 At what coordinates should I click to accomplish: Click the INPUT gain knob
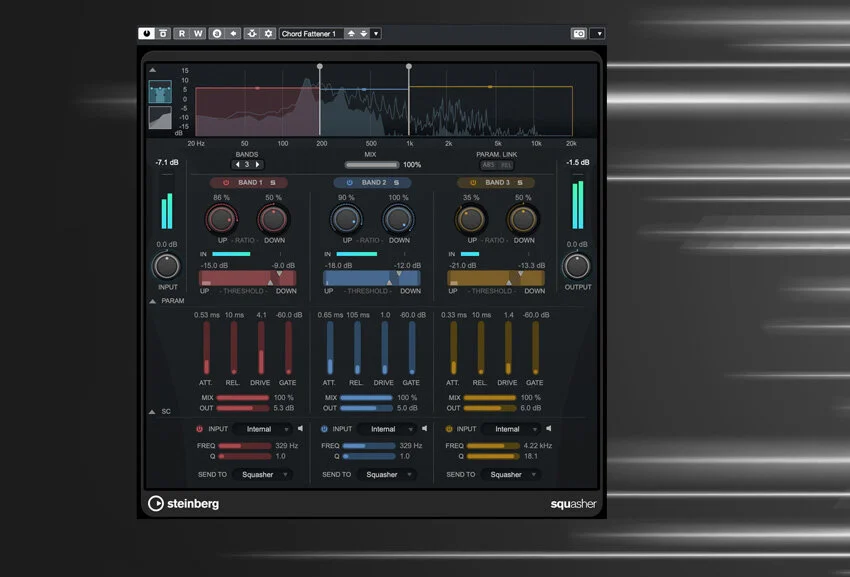[x=166, y=266]
